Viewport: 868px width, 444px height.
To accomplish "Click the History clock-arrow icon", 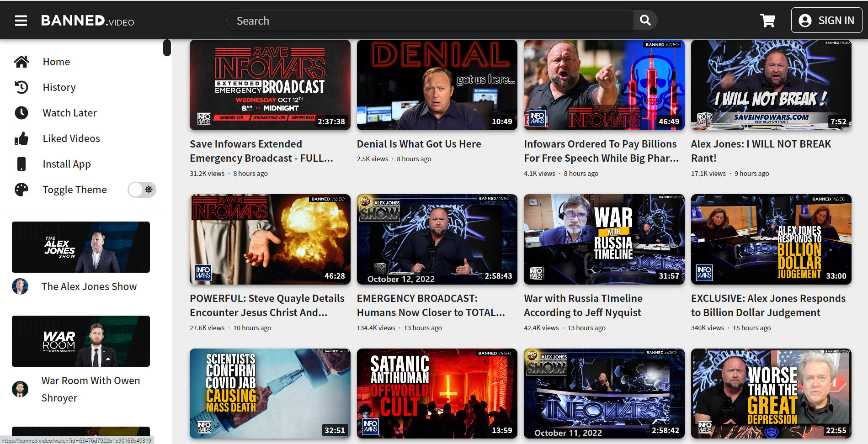I will (x=21, y=87).
